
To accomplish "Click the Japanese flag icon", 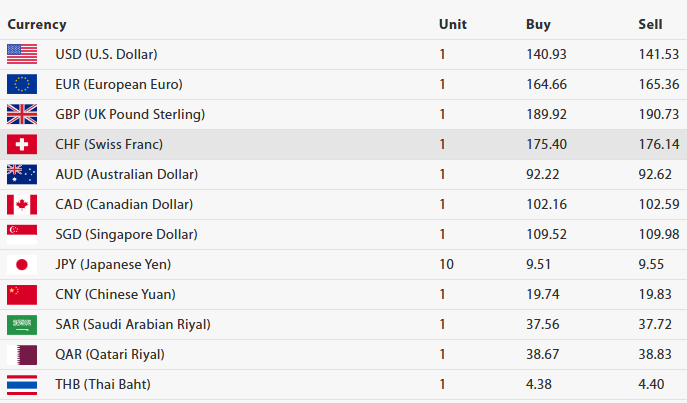I will tap(22, 264).
